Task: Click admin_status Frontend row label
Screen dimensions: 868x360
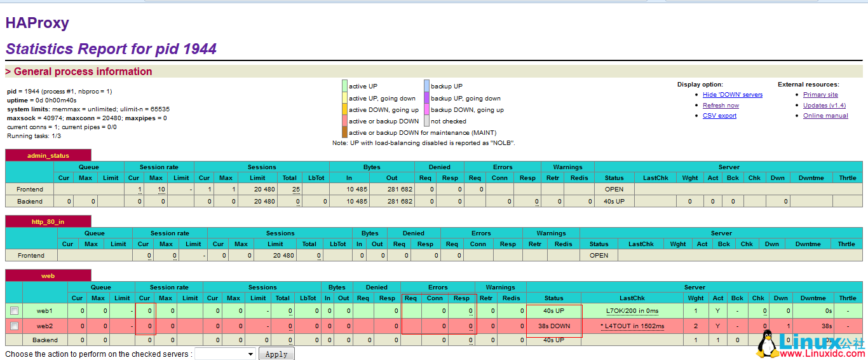Action: click(x=30, y=190)
